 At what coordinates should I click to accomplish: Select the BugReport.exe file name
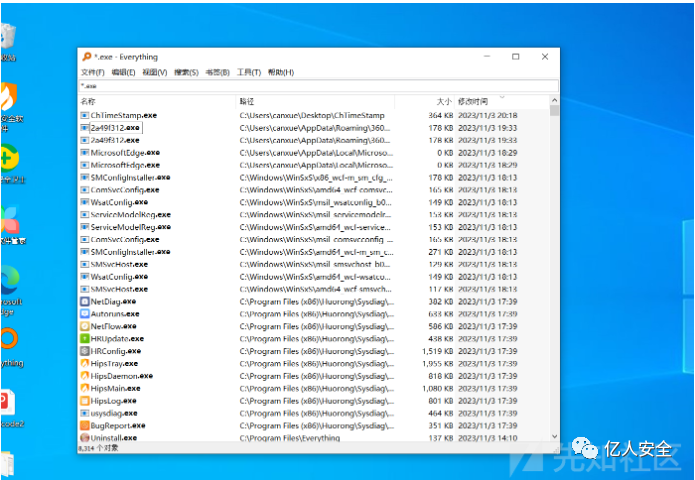click(x=118, y=425)
